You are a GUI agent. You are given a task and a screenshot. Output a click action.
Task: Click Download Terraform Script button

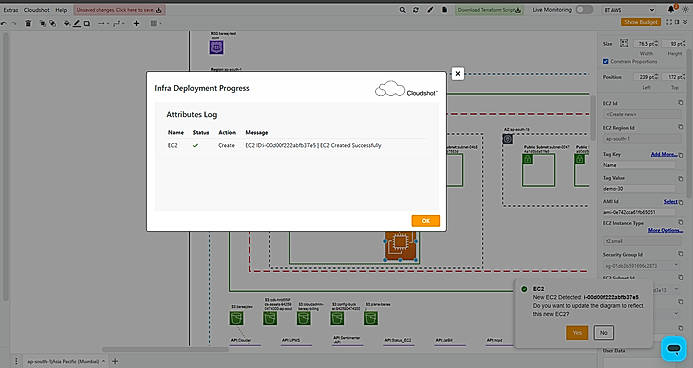pyautogui.click(x=489, y=10)
